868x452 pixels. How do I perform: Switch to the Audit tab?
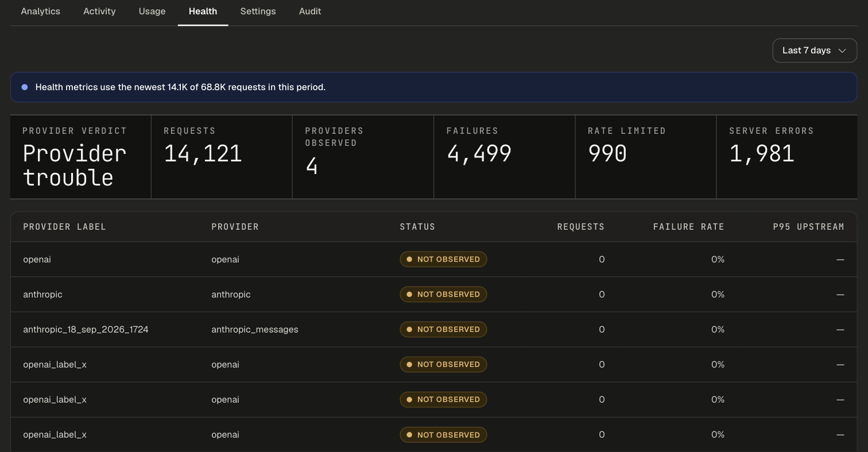coord(310,11)
